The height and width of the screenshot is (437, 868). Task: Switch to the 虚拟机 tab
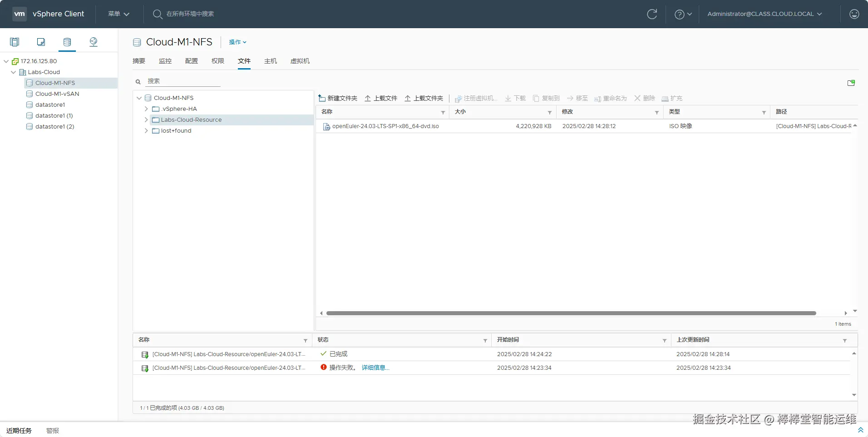(300, 61)
